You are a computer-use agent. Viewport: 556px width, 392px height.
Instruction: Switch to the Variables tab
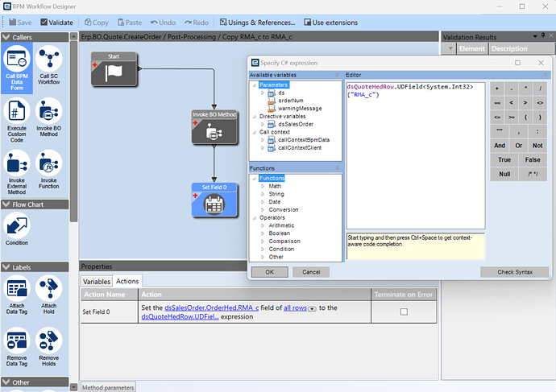(x=96, y=281)
